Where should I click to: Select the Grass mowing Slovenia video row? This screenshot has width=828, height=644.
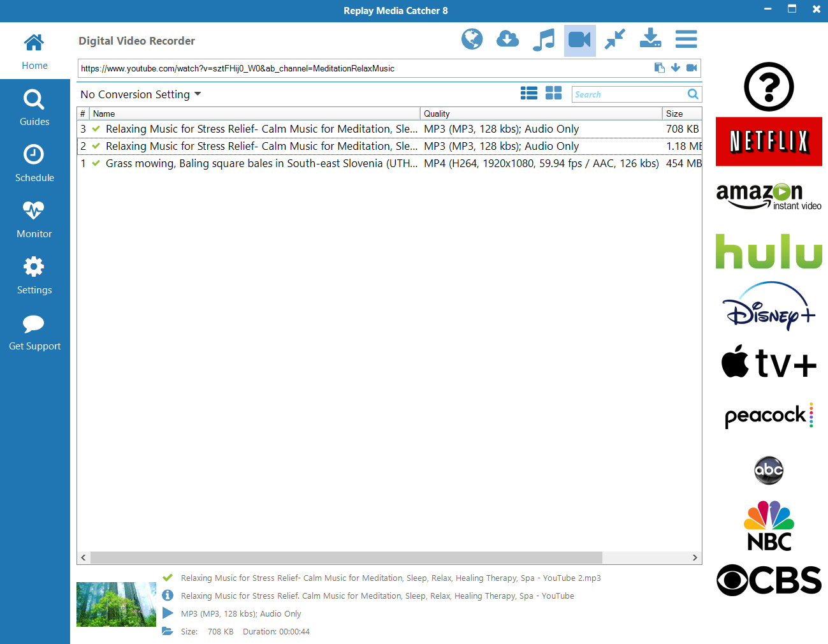click(x=389, y=163)
